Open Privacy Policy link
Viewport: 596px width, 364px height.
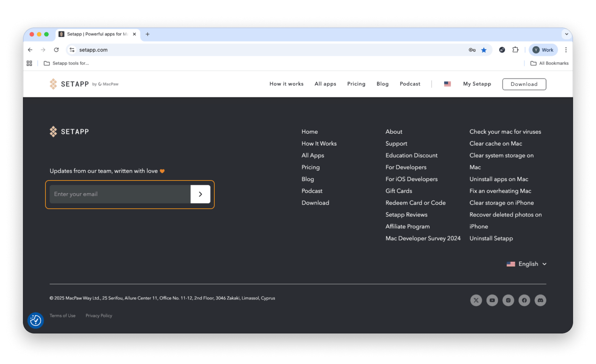pyautogui.click(x=99, y=316)
